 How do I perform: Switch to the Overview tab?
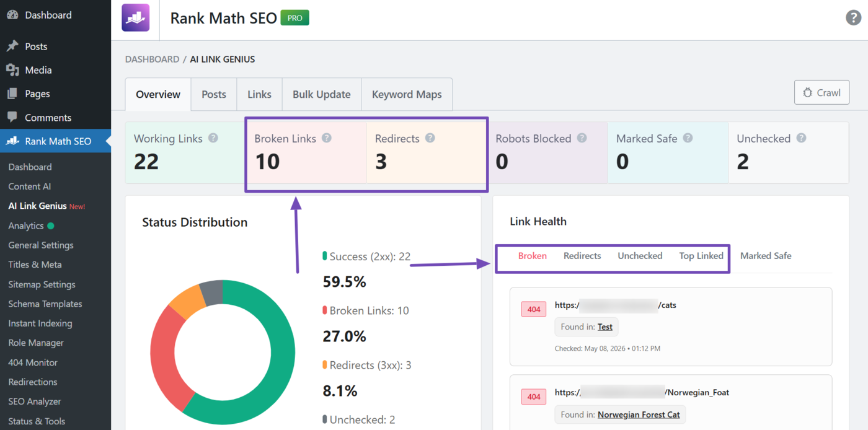point(158,94)
